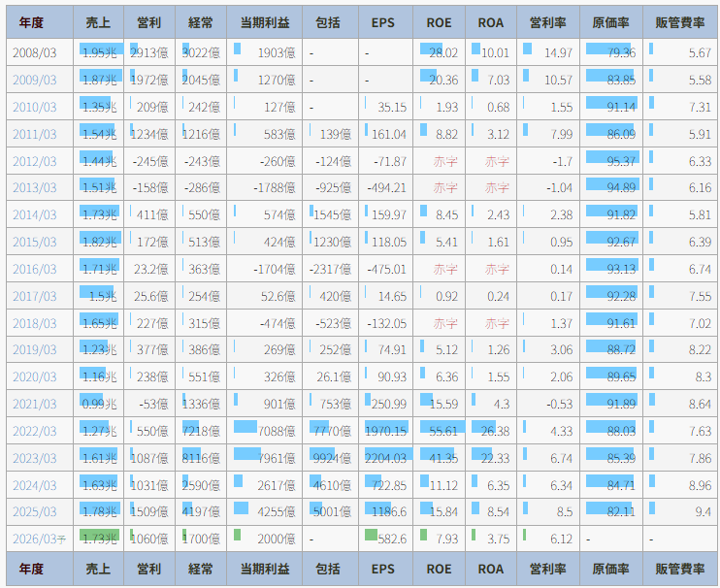This screenshot has height=588, width=720.
Task: Select the top 原価率 column header
Action: click(612, 22)
